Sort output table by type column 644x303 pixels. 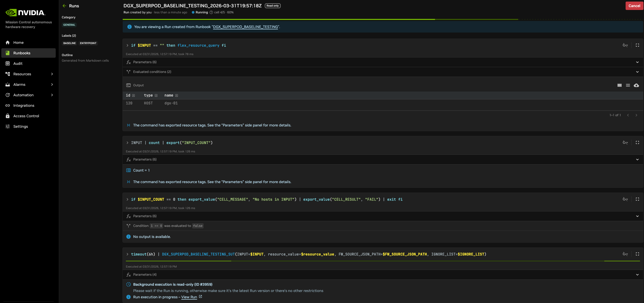coord(156,95)
